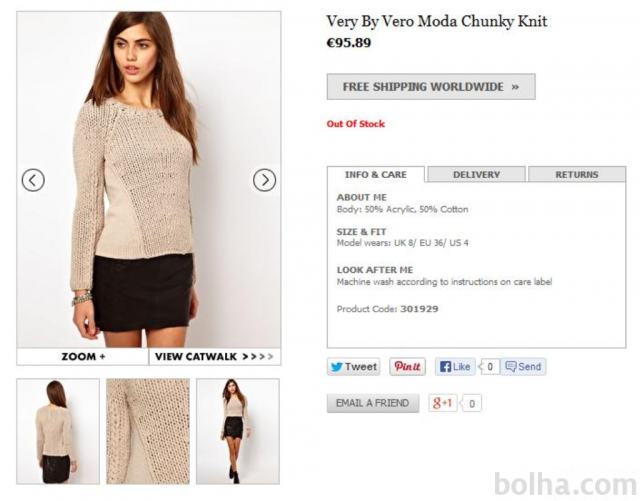Image resolution: width=640 pixels, height=501 pixels.
Task: Click the Facebook Like button
Action: tap(455, 367)
